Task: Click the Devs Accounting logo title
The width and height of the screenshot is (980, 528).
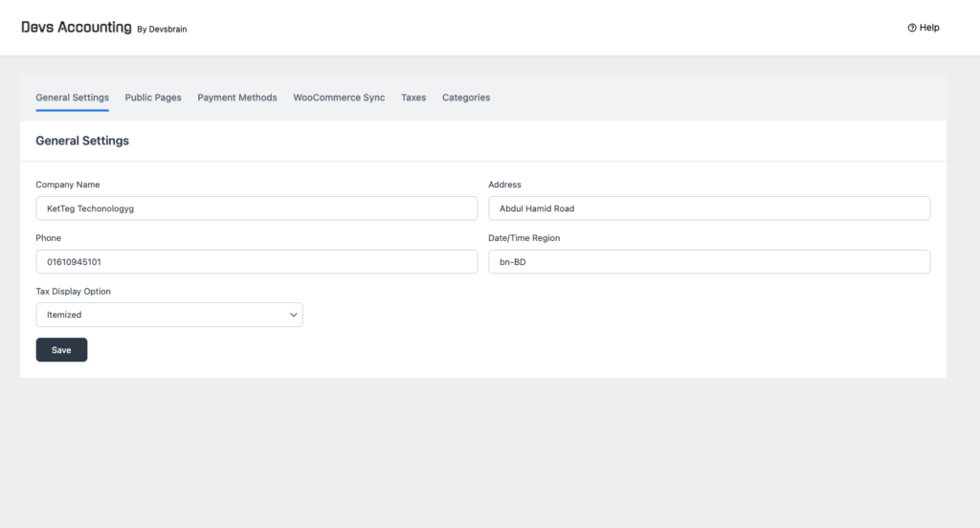Action: (77, 28)
